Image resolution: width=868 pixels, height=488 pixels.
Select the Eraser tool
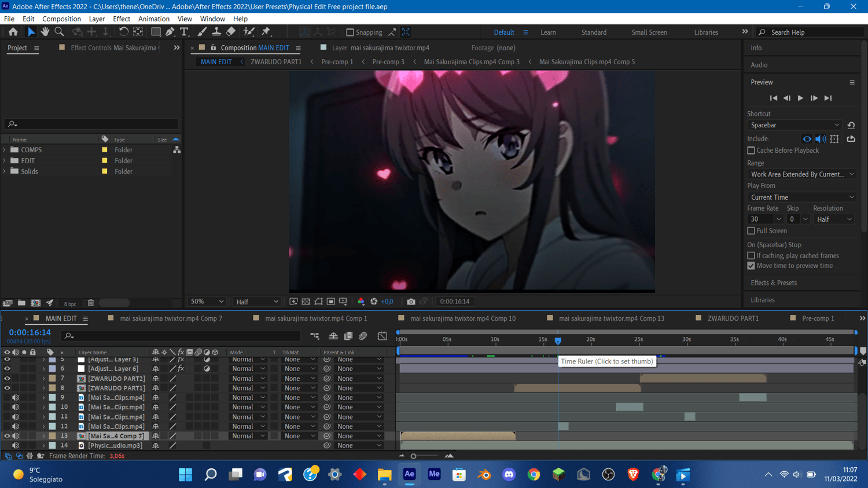pos(231,32)
